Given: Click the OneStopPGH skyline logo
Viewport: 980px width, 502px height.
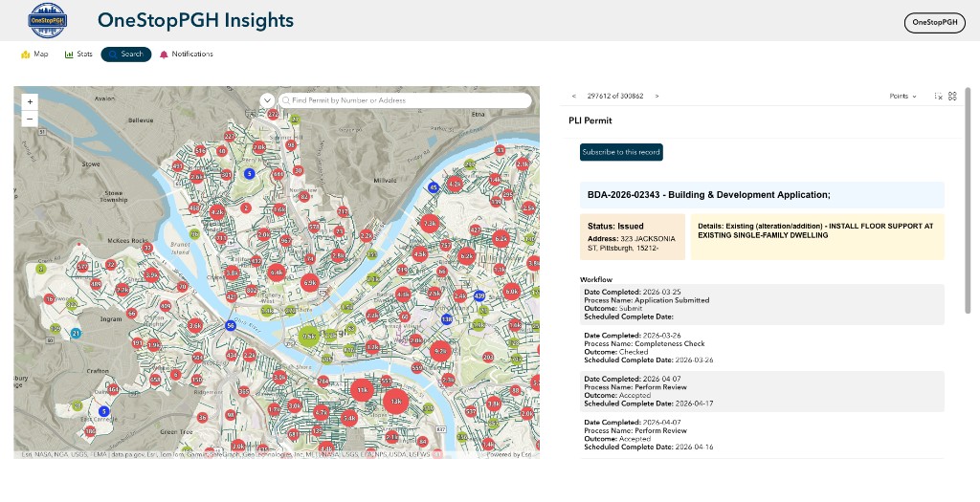Looking at the screenshot, I should [x=48, y=21].
